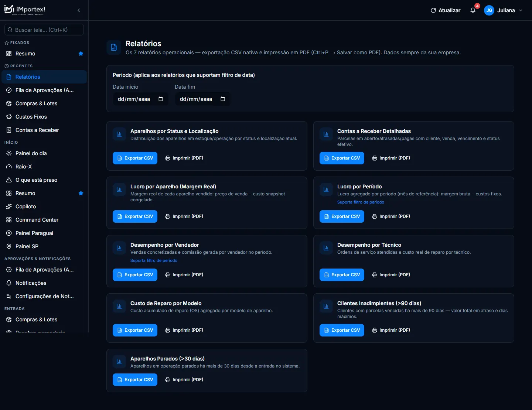The width and height of the screenshot is (532, 410).
Task: Open Data fim calendar picker icon
Action: [223, 99]
